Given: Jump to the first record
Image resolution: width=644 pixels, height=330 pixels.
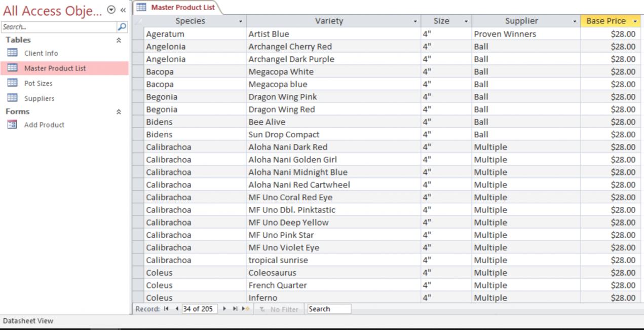Looking at the screenshot, I should click(166, 309).
